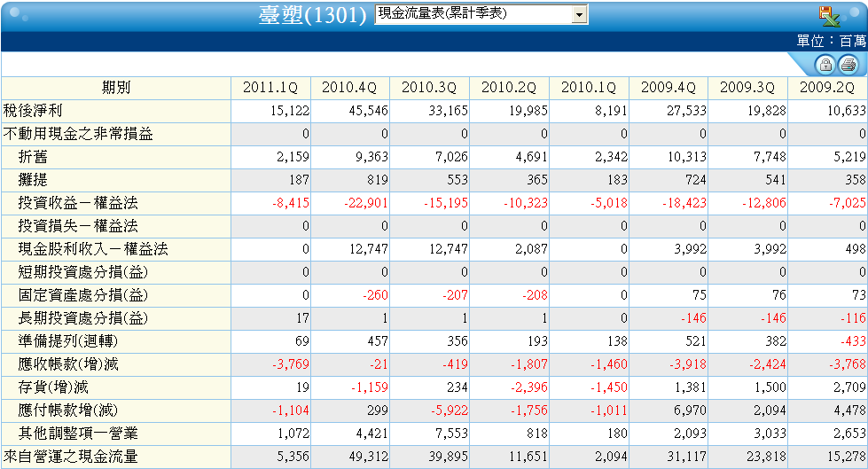Select the 2009.2Q column header
Image resolution: width=868 pixels, height=469 pixels.
pyautogui.click(x=827, y=88)
